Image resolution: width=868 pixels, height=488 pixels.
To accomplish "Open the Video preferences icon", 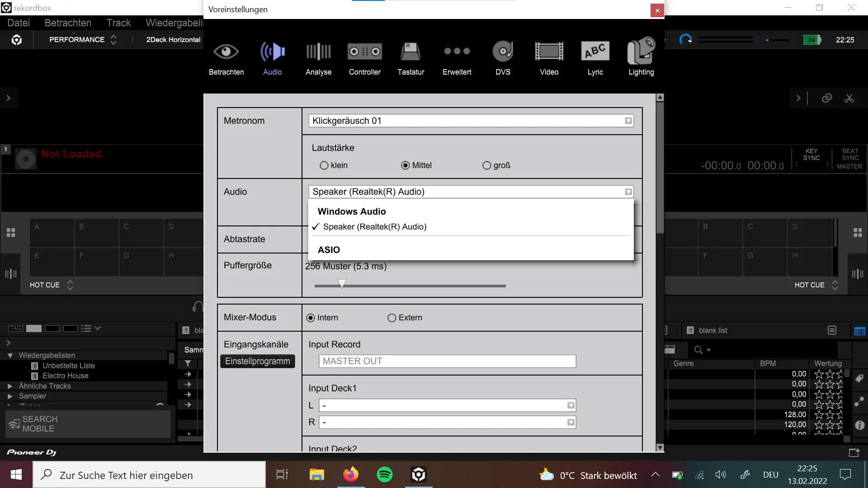I will click(549, 57).
